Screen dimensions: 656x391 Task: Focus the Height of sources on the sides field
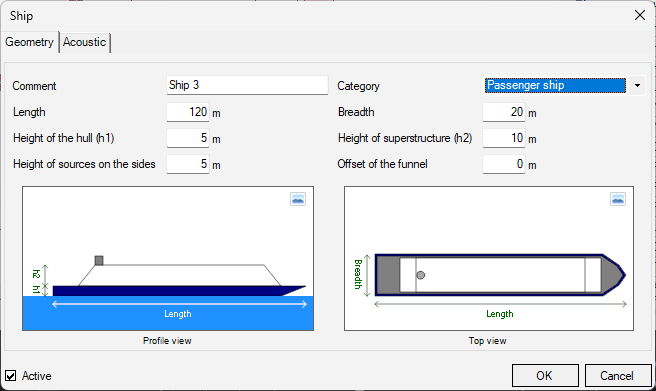coord(188,164)
